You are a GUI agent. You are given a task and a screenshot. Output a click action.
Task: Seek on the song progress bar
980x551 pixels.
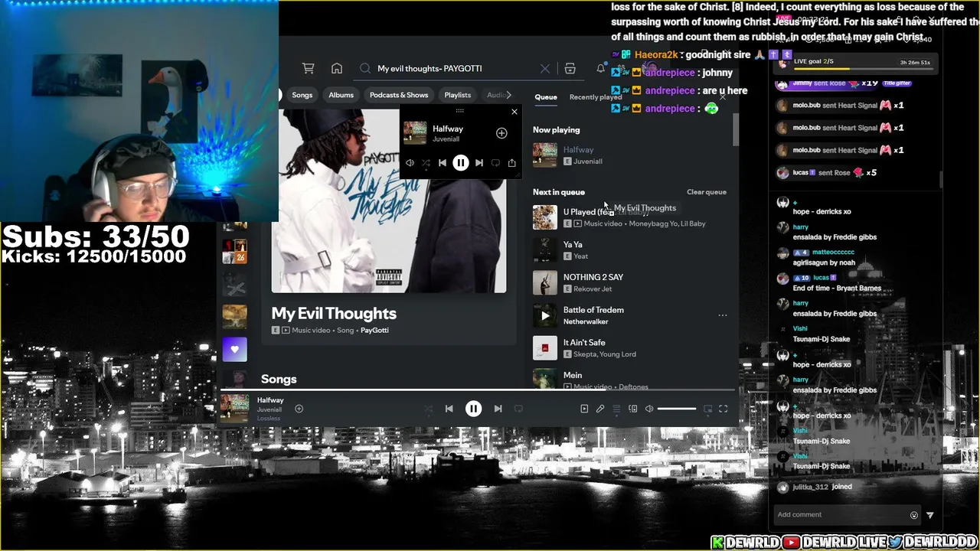tap(479, 390)
